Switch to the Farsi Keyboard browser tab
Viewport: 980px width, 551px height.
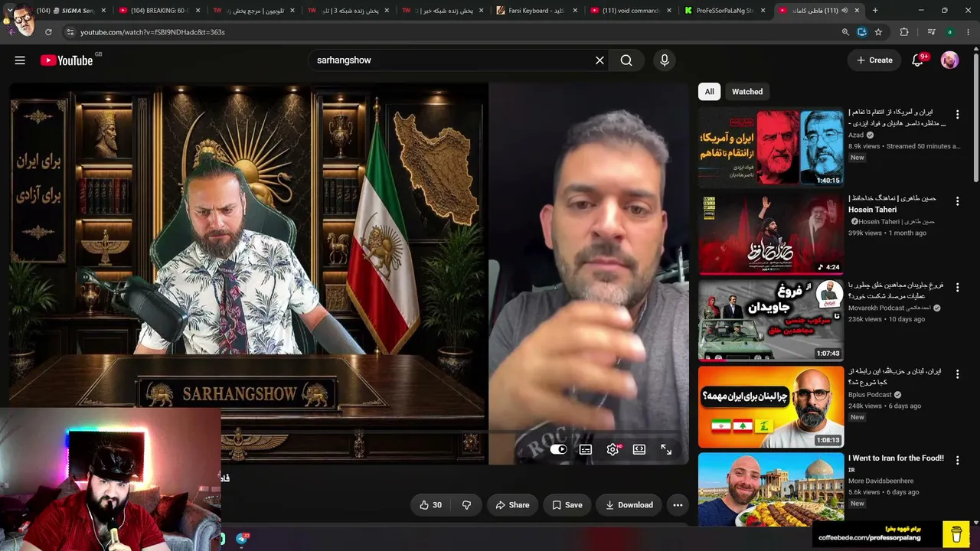(x=537, y=11)
